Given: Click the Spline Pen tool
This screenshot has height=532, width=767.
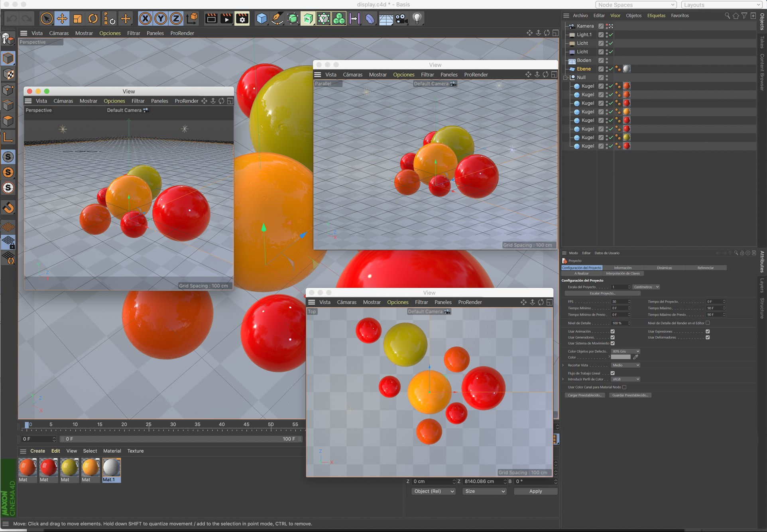Looking at the screenshot, I should 277,19.
